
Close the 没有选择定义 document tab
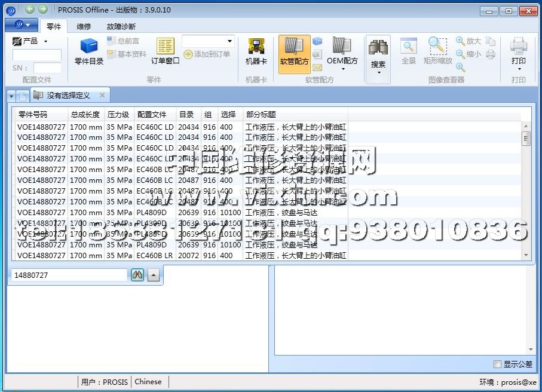102,95
